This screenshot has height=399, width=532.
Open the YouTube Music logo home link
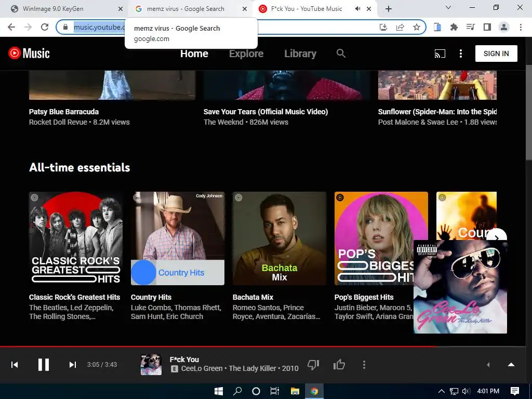(29, 54)
